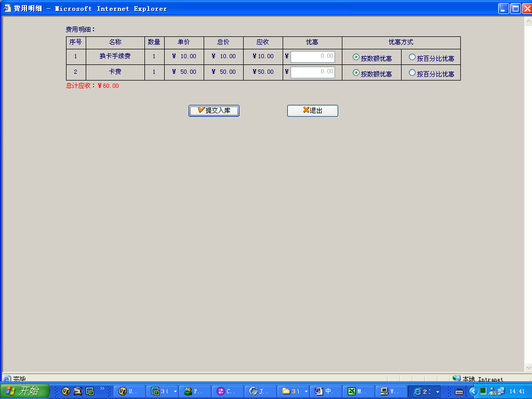Image resolution: width=532 pixels, height=399 pixels.
Task: Click the network connection tray icon
Action: (500, 391)
